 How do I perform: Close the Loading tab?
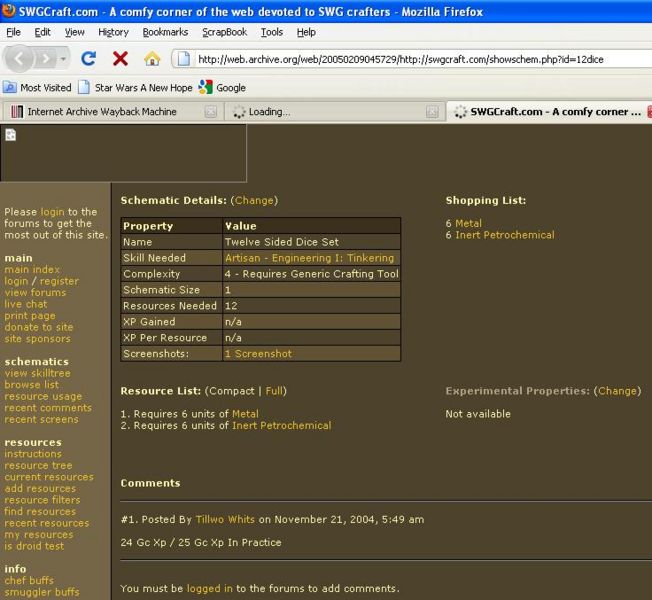(x=432, y=112)
